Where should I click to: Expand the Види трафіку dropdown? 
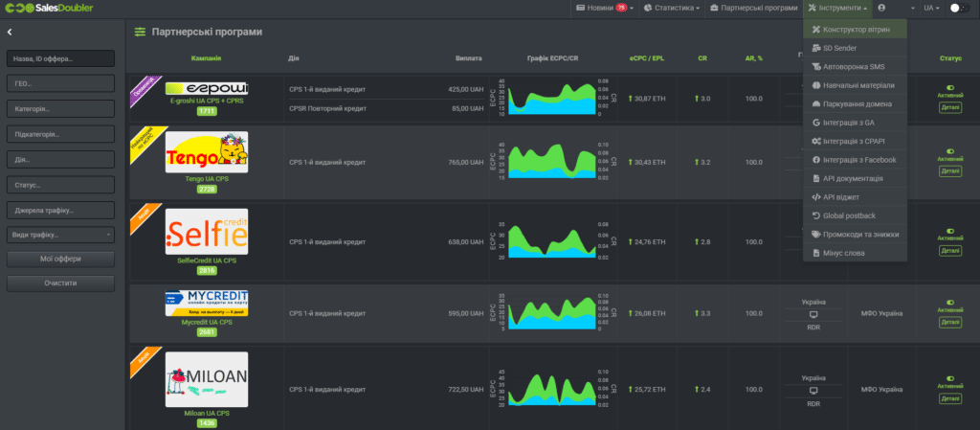60,234
